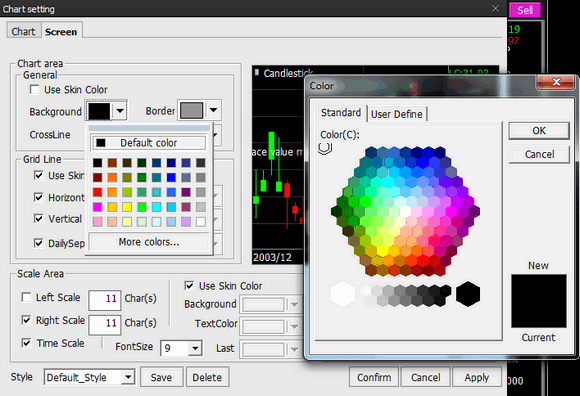Click the More colors... button
580x396 pixels.
(149, 242)
